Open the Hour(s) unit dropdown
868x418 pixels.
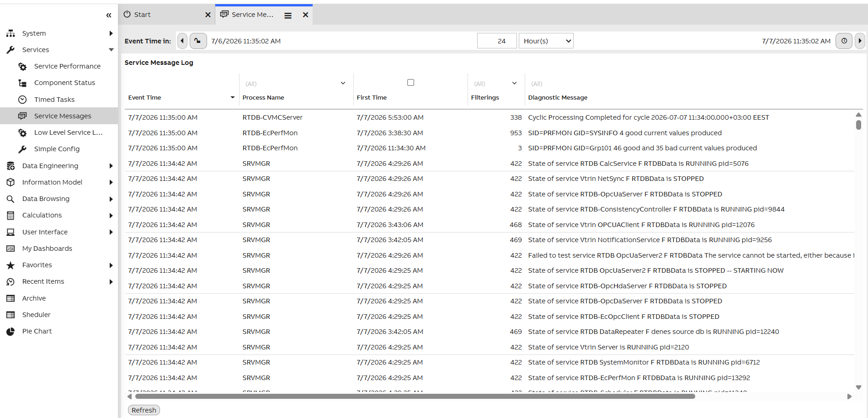tap(546, 41)
